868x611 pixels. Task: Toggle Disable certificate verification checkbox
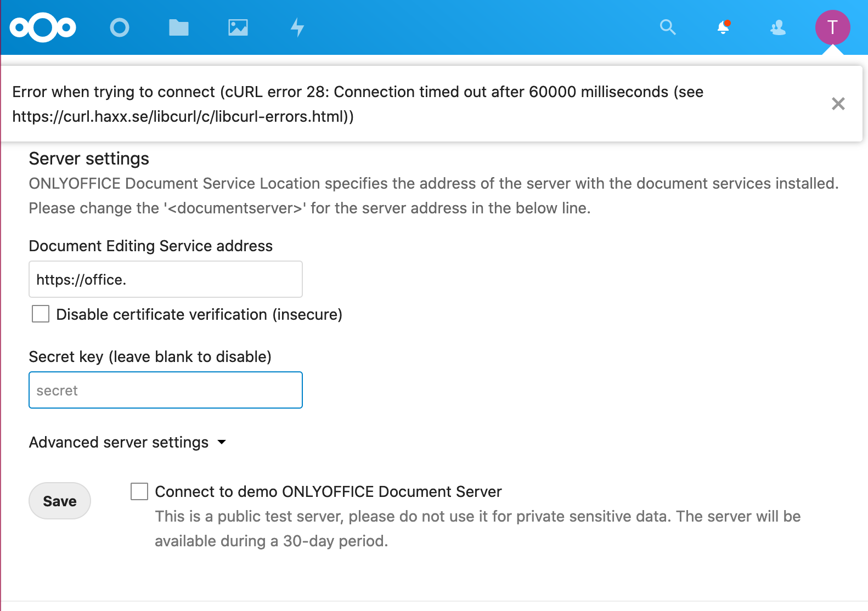(41, 314)
